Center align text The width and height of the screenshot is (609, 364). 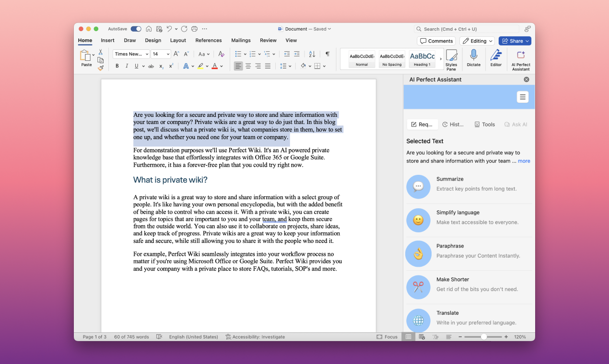pyautogui.click(x=248, y=66)
